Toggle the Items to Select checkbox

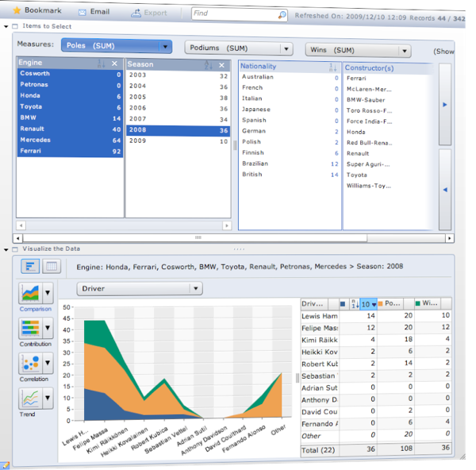click(x=15, y=26)
